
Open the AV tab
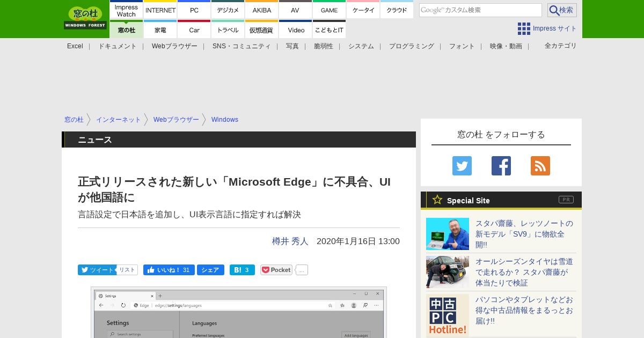pyautogui.click(x=295, y=10)
